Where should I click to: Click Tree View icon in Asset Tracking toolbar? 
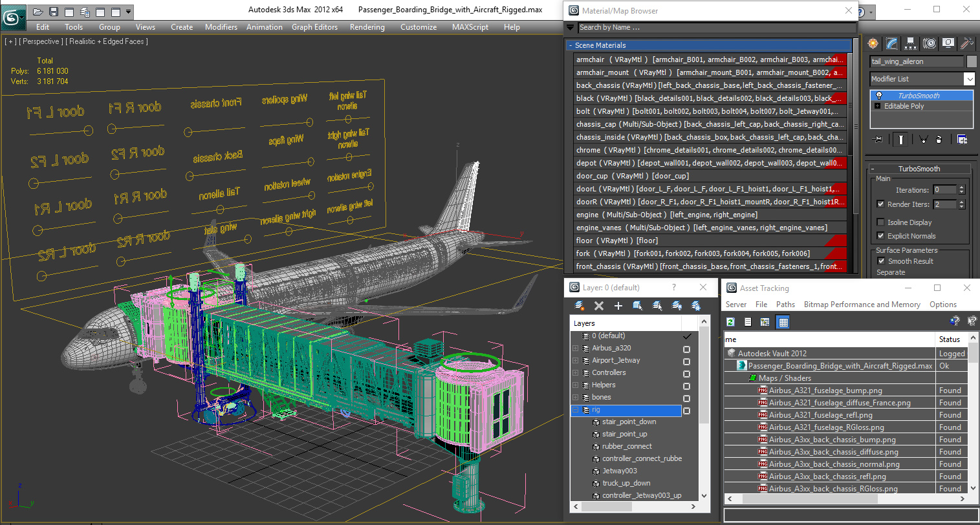[765, 322]
